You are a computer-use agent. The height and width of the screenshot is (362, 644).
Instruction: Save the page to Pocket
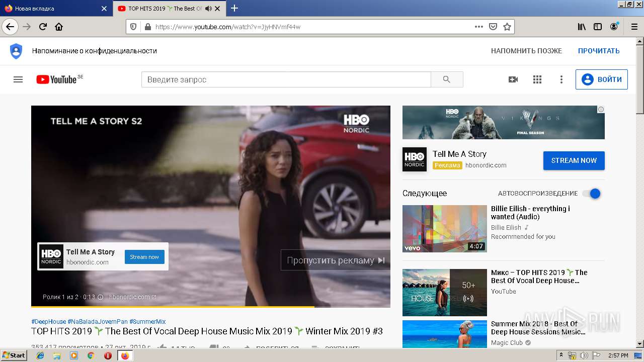click(x=493, y=27)
